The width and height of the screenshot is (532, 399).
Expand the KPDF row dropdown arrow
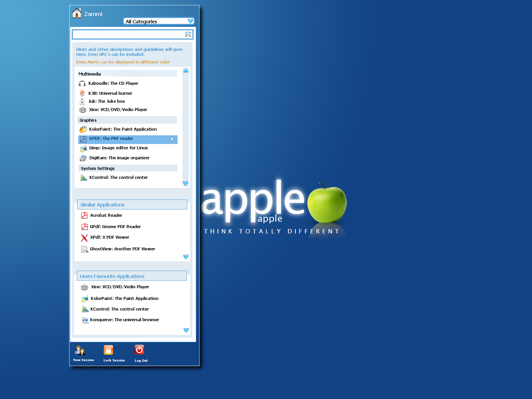[x=172, y=139]
